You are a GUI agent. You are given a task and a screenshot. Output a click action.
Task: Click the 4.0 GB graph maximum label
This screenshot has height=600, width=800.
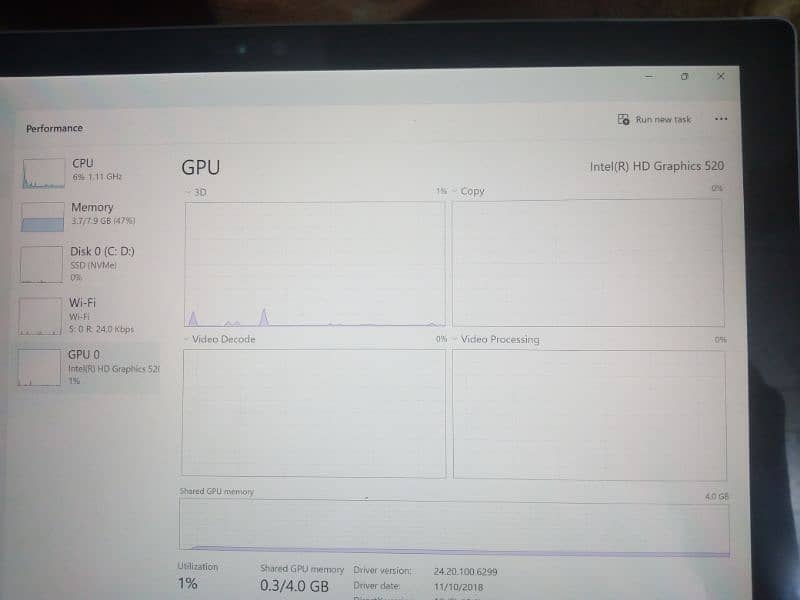point(717,496)
